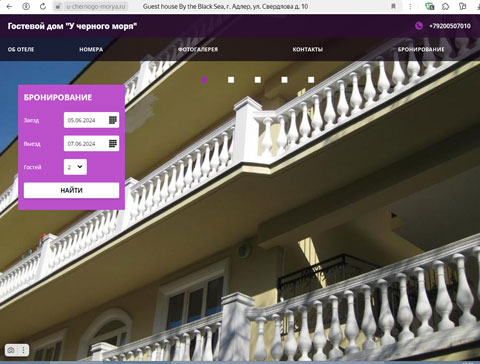Click the Выезд label in booking form
Screen dimensions: 480x364
(32, 144)
